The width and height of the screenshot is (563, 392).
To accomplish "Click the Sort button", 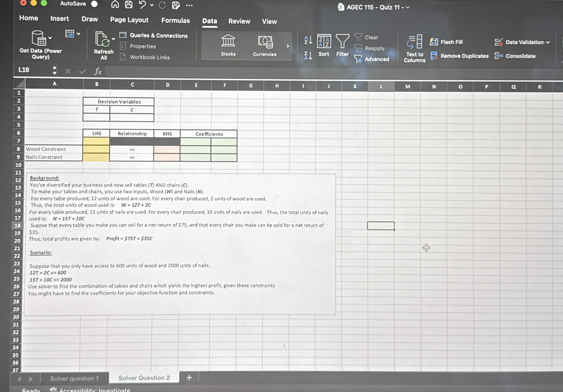I will tap(324, 47).
